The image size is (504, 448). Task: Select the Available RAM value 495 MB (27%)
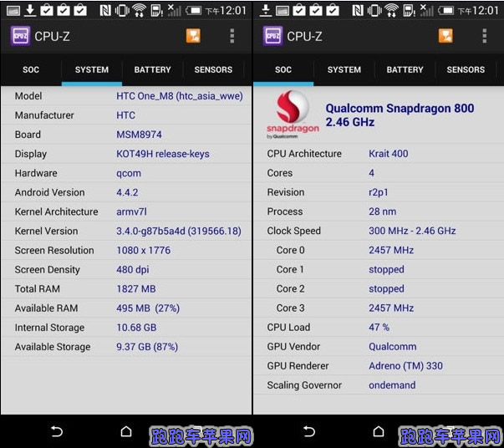148,308
